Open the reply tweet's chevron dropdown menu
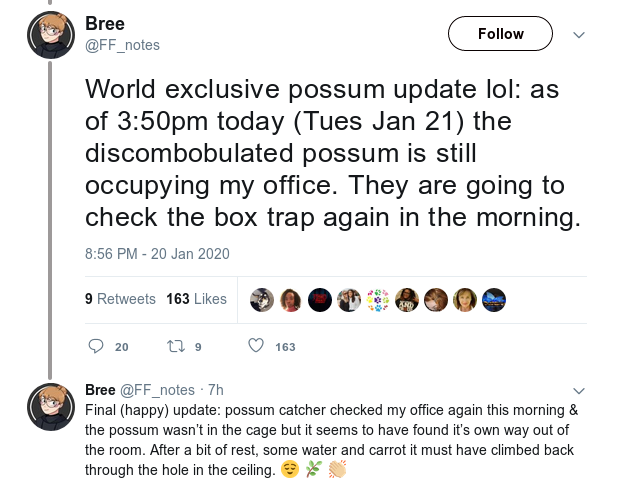This screenshot has height=484, width=622. coord(578,390)
